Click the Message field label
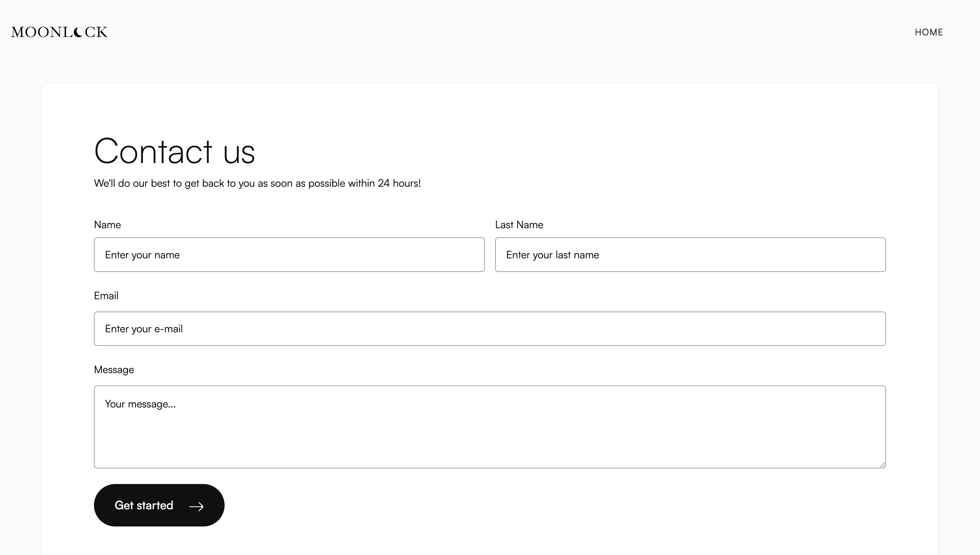 coord(114,370)
